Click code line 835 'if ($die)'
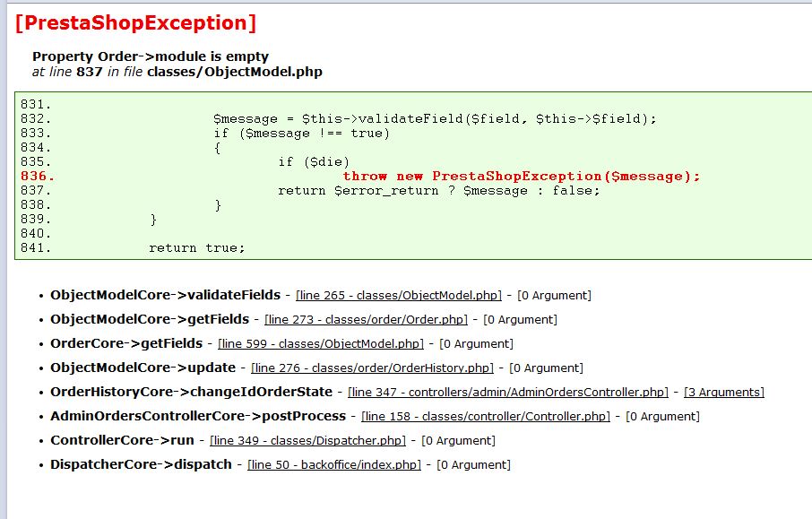This screenshot has width=812, height=519. 314,161
